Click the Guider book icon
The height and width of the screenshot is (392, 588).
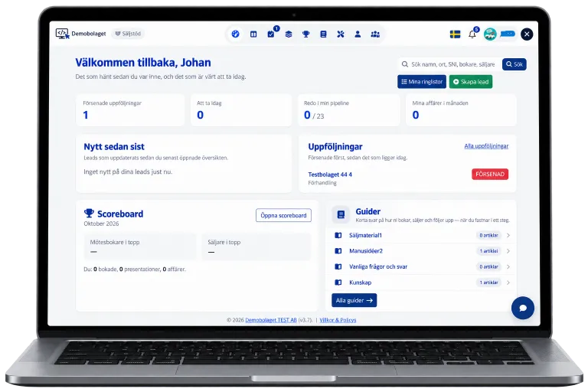coord(341,214)
